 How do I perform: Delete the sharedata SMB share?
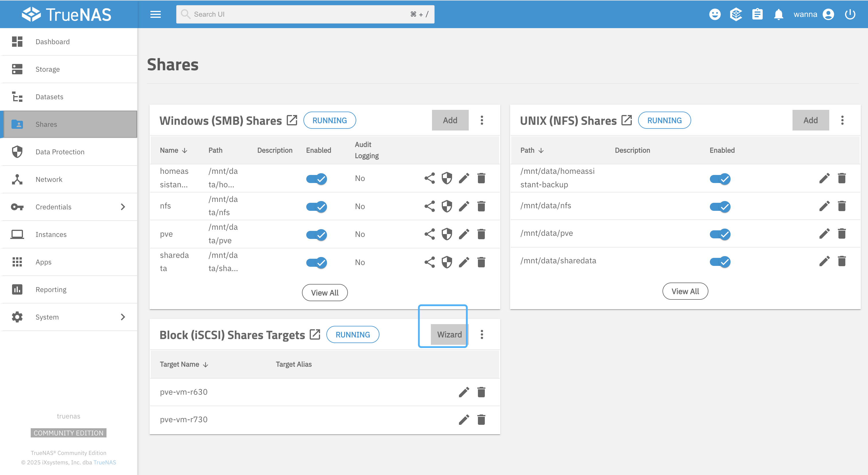[481, 262]
